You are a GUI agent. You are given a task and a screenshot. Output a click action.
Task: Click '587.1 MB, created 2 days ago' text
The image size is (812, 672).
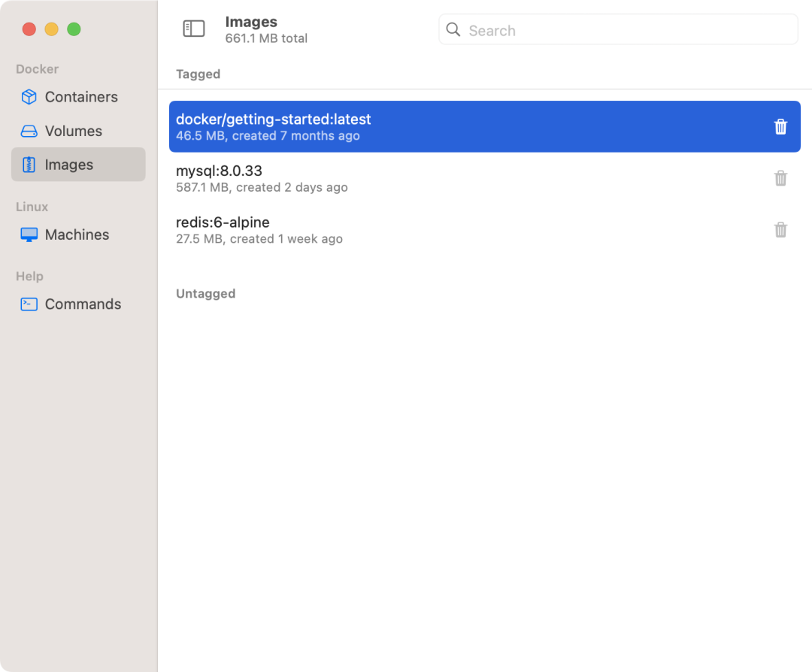pyautogui.click(x=262, y=187)
